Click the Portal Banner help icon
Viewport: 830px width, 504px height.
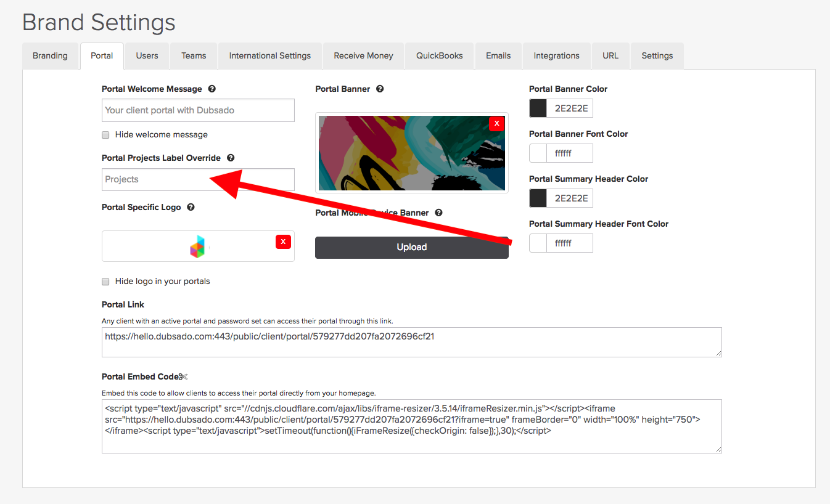(380, 89)
